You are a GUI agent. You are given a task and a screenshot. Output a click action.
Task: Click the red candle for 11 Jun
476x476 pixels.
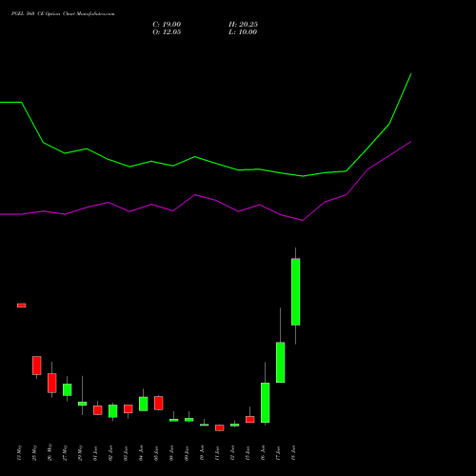[220, 427]
